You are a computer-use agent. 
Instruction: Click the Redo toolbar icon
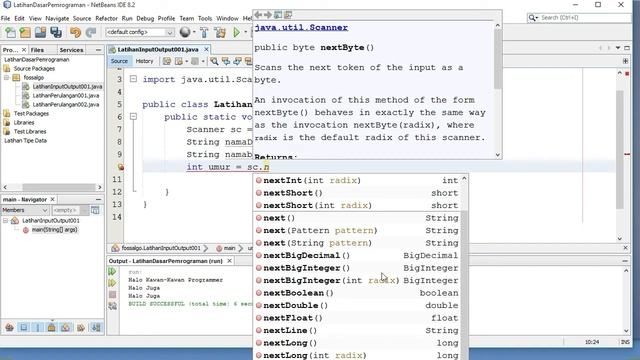(91, 32)
